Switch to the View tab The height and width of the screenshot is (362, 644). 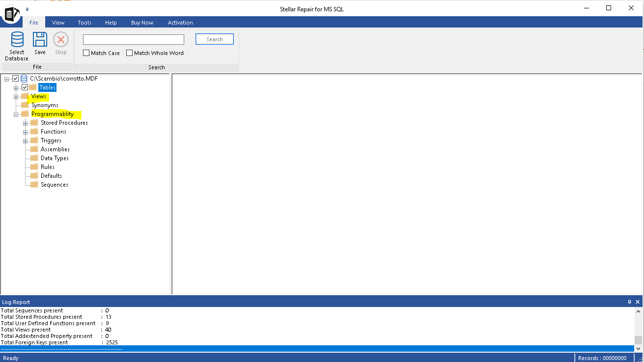click(58, 23)
